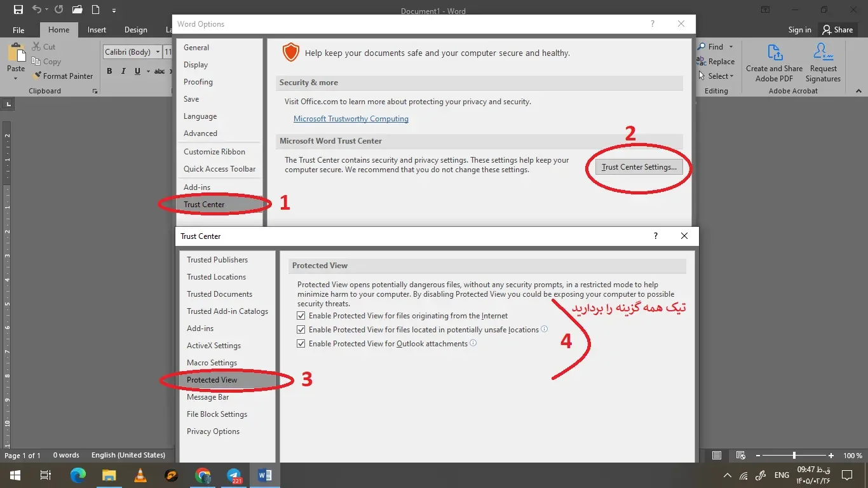Click the zoom in plus button
868x488 pixels.
coord(831,456)
